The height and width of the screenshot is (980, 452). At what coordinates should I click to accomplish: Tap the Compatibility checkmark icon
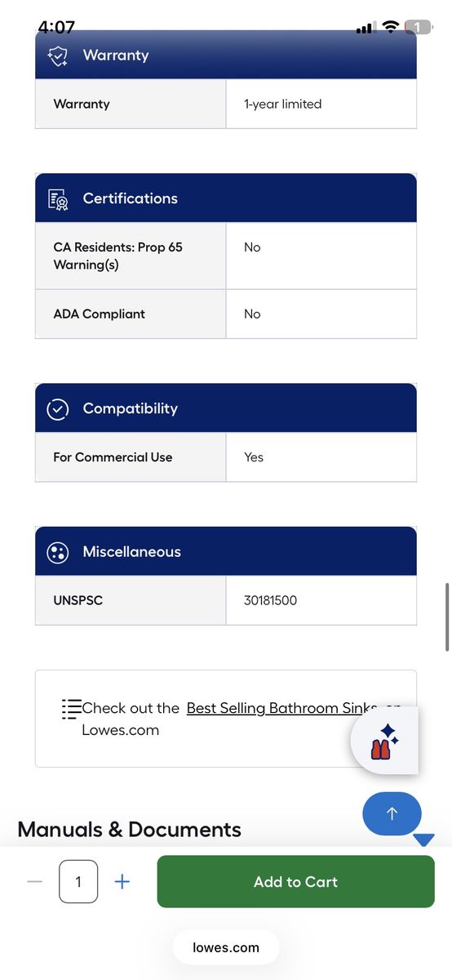[x=58, y=409]
